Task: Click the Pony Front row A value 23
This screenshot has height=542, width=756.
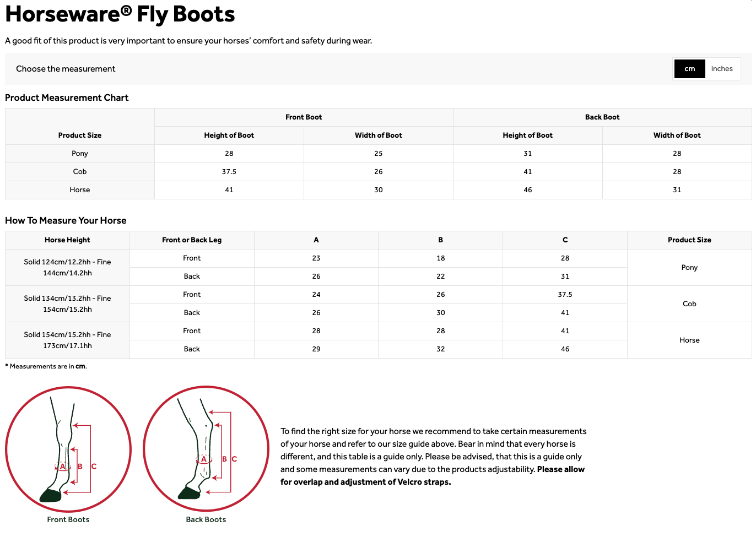Action: tap(316, 258)
